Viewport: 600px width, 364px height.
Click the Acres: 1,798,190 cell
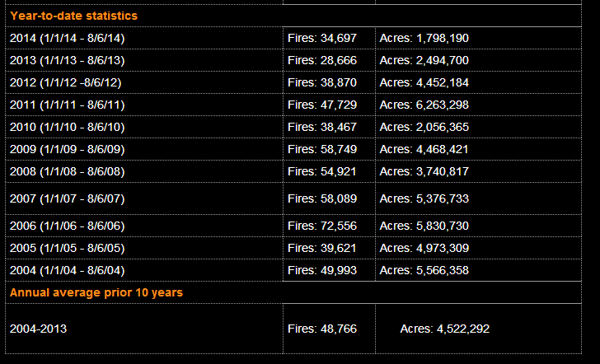pos(424,38)
